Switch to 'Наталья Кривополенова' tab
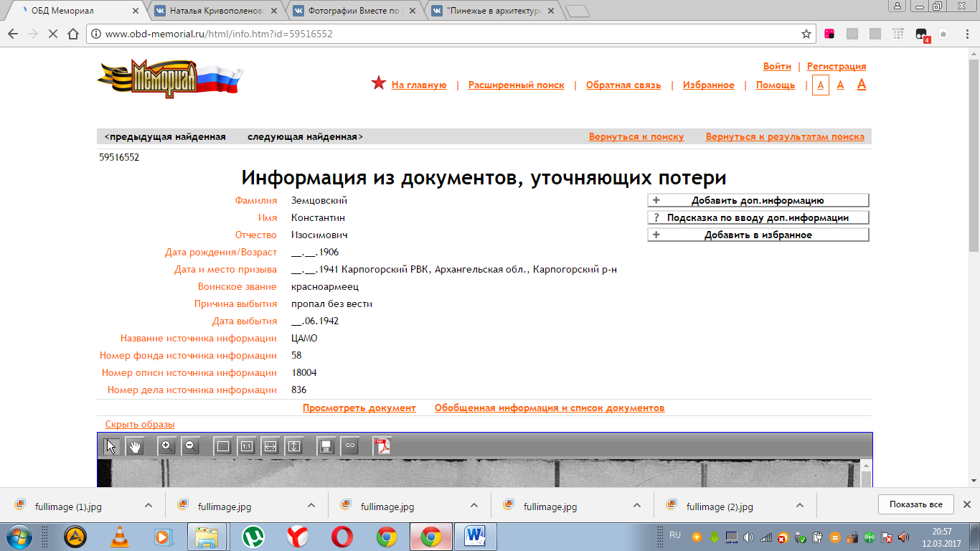Screen dimensions: 980x551 pyautogui.click(x=217, y=11)
